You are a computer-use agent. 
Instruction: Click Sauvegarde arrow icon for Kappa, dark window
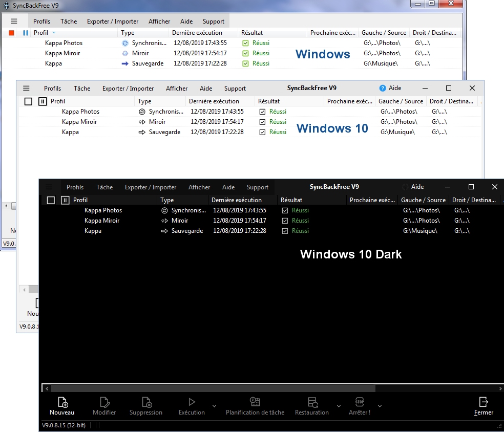[x=164, y=231]
